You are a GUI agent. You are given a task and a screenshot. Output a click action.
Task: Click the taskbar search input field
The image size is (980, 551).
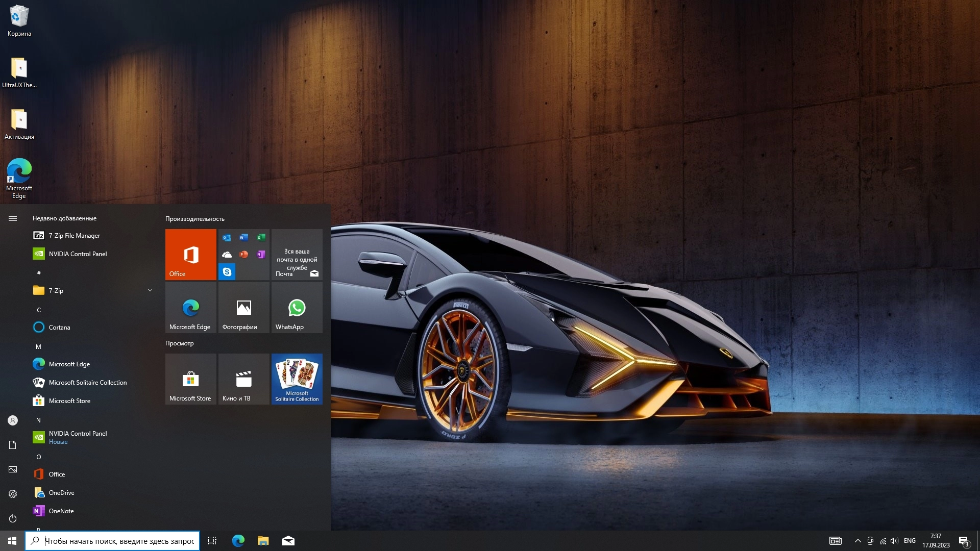pyautogui.click(x=119, y=541)
